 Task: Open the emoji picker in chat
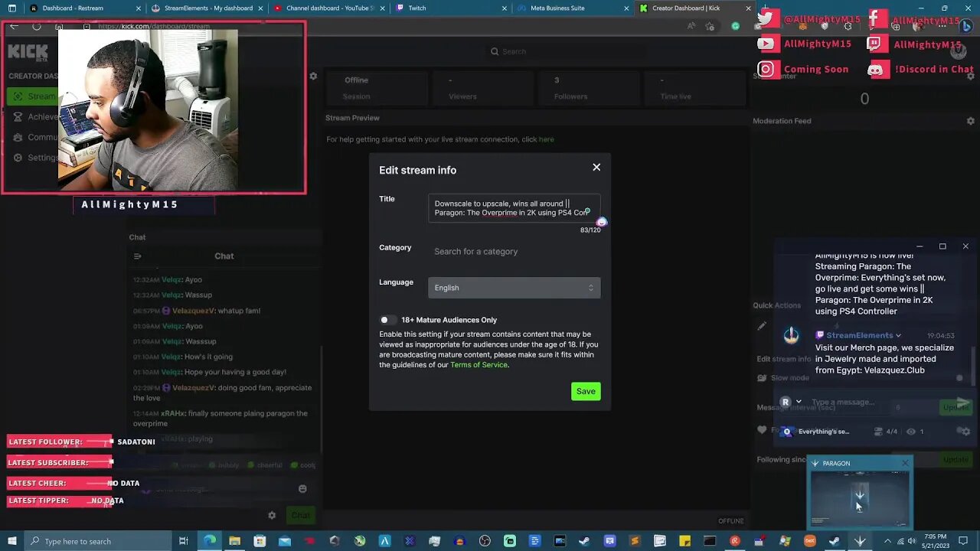(x=302, y=489)
